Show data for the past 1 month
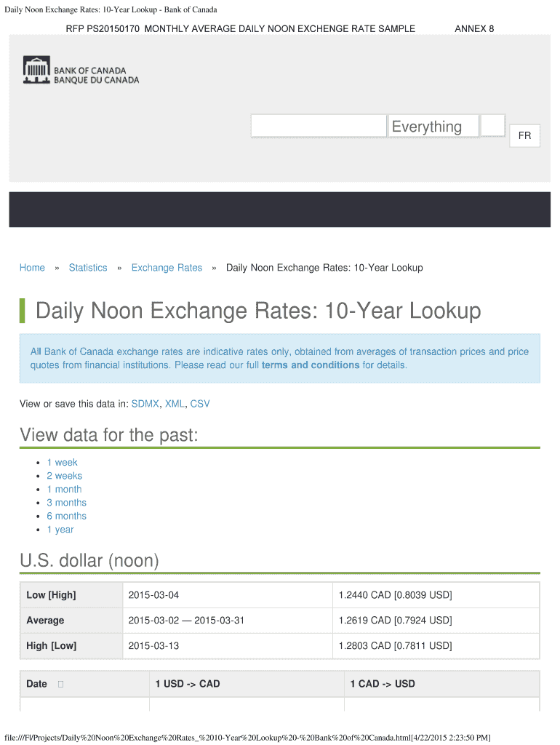Image resolution: width=560 pixels, height=745 pixels. click(64, 490)
